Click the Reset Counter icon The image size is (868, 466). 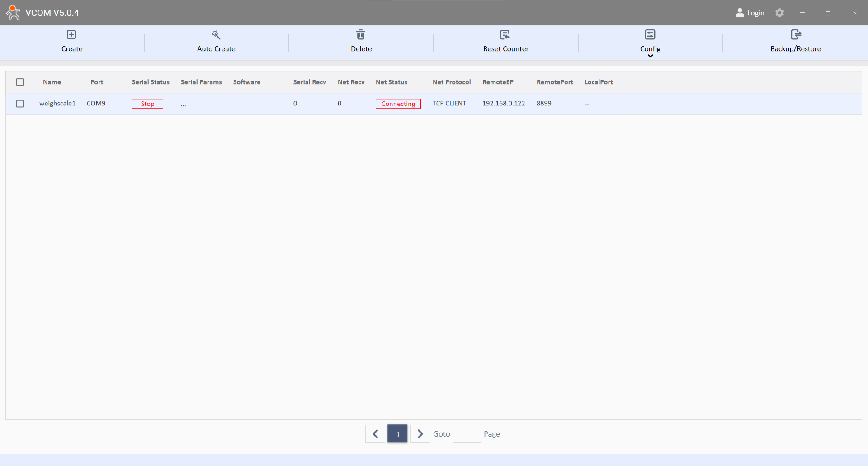point(505,35)
